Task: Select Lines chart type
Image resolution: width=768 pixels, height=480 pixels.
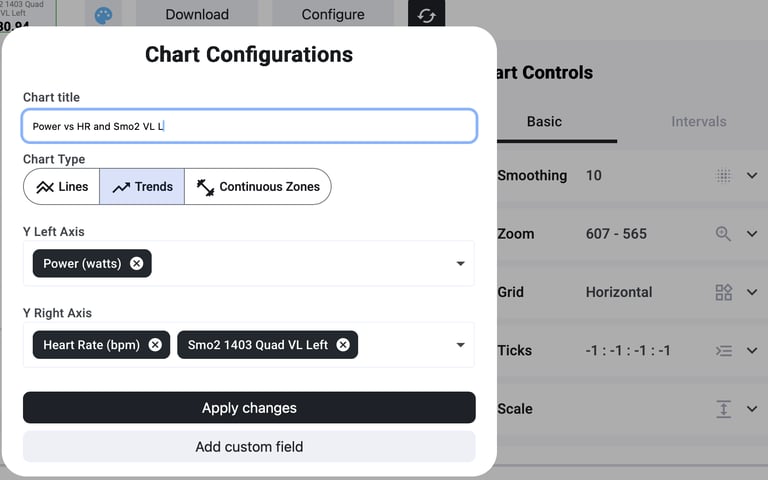Action: tap(62, 187)
